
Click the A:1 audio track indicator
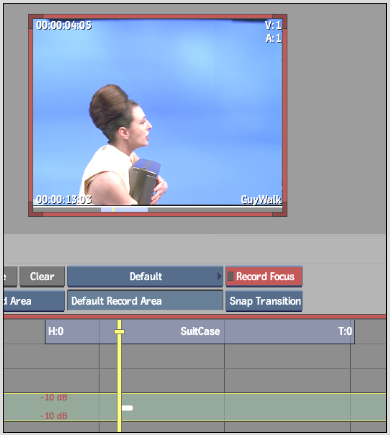tap(273, 39)
